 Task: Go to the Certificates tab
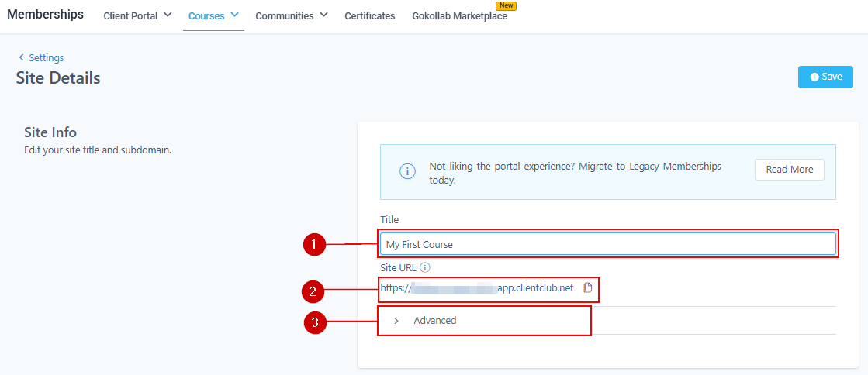369,15
